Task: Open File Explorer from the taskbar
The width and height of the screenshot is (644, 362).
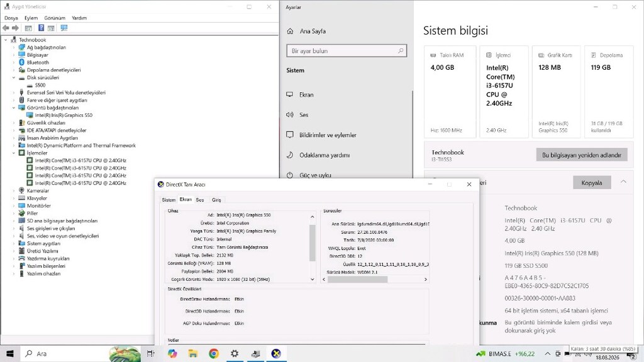Action: (193, 353)
